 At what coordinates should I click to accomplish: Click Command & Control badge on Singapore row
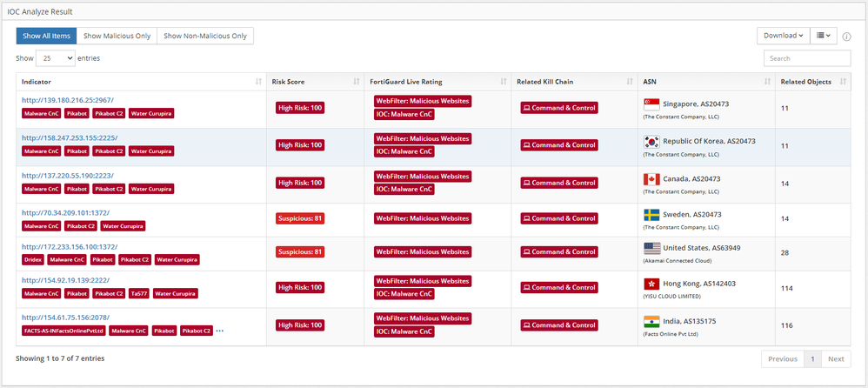click(x=559, y=108)
